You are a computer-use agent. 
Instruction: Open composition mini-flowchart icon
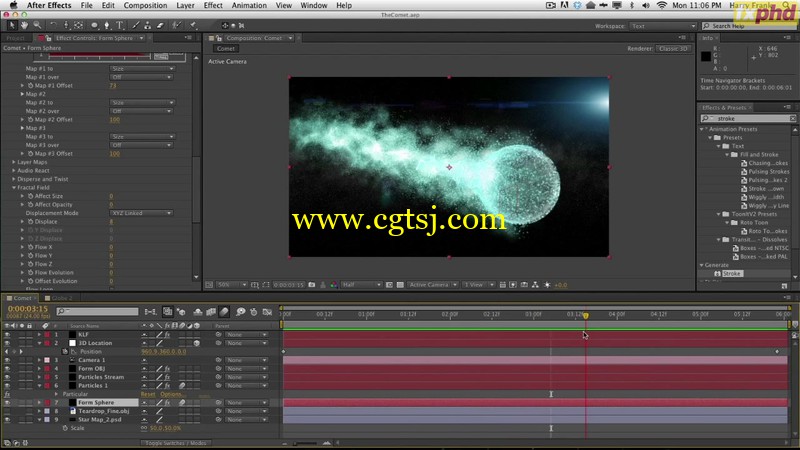[x=150, y=311]
